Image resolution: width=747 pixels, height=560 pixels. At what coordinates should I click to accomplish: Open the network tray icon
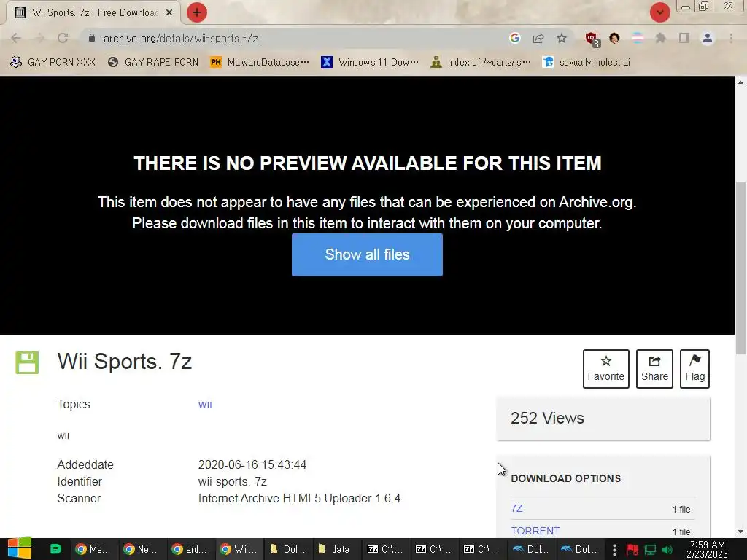click(650, 550)
